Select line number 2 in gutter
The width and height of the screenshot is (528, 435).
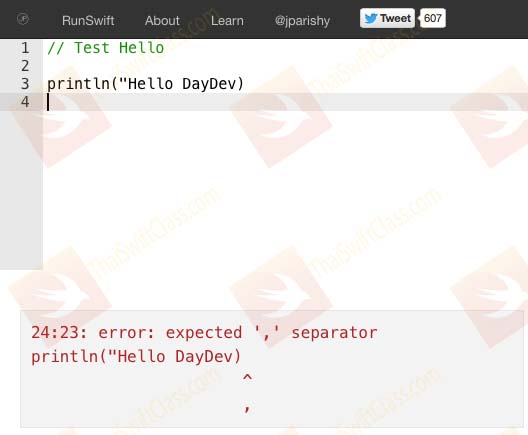(x=25, y=66)
